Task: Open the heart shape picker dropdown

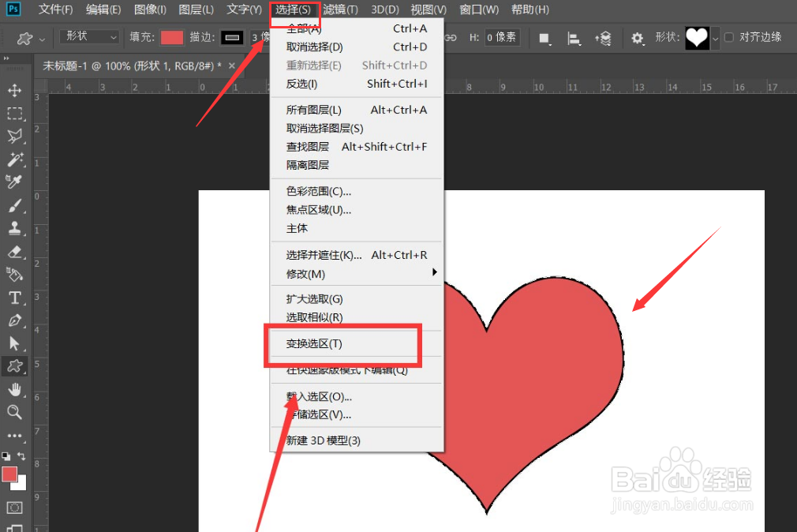Action: pyautogui.click(x=715, y=38)
